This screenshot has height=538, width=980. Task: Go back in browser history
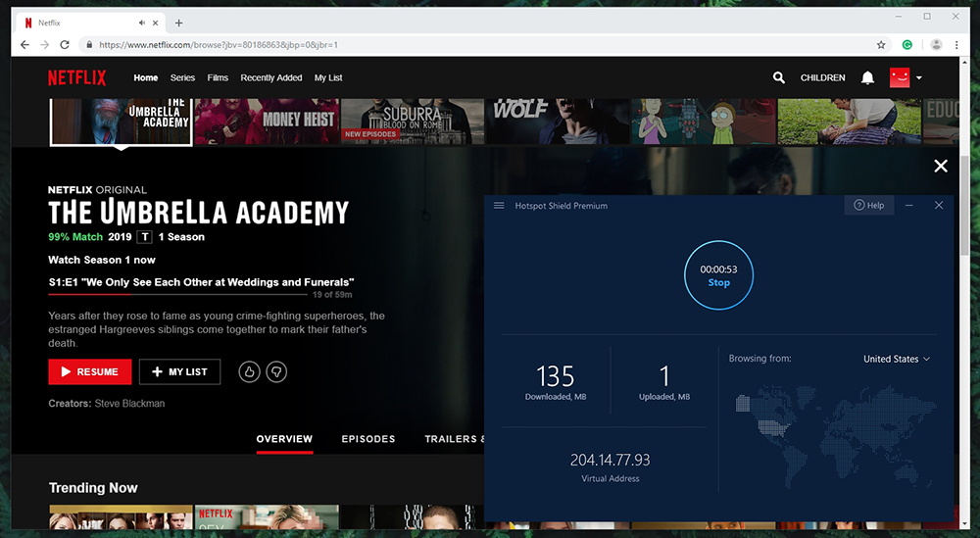pyautogui.click(x=24, y=44)
